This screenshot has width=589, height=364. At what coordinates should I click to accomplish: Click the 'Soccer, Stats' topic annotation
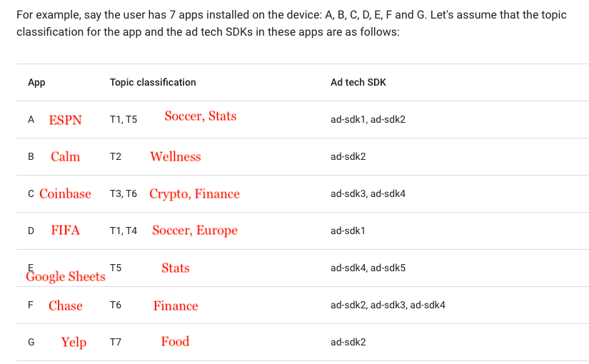point(200,116)
